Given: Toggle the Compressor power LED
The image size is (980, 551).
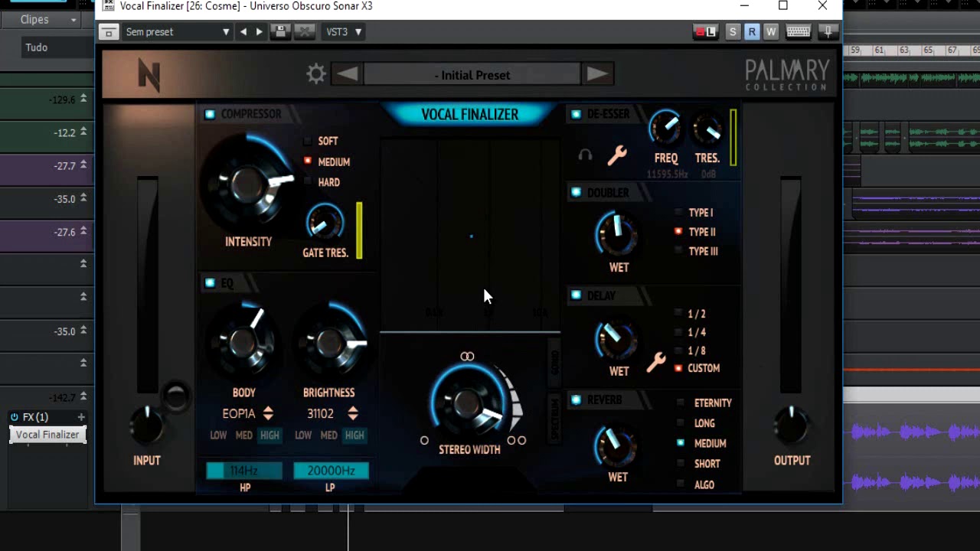Looking at the screenshot, I should click(x=210, y=114).
